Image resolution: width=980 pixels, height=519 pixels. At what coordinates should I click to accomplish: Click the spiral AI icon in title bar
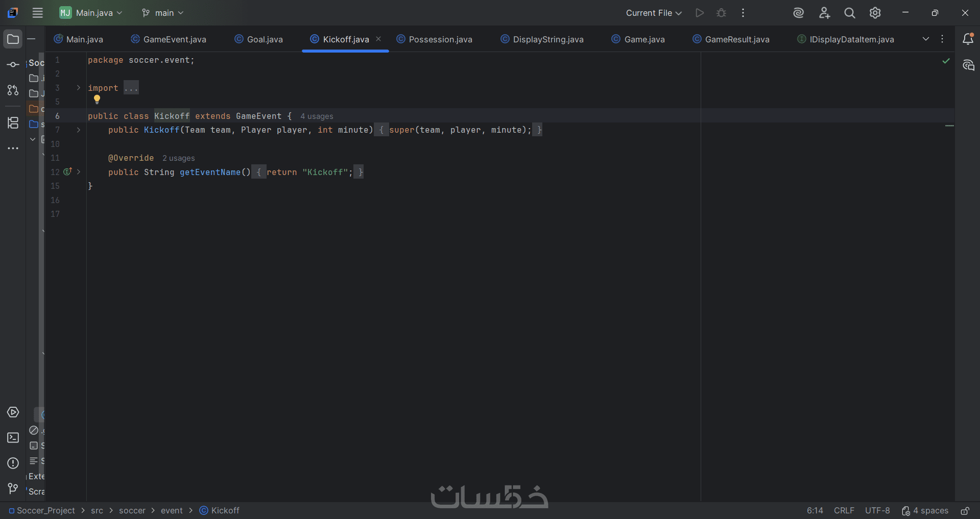click(x=799, y=13)
